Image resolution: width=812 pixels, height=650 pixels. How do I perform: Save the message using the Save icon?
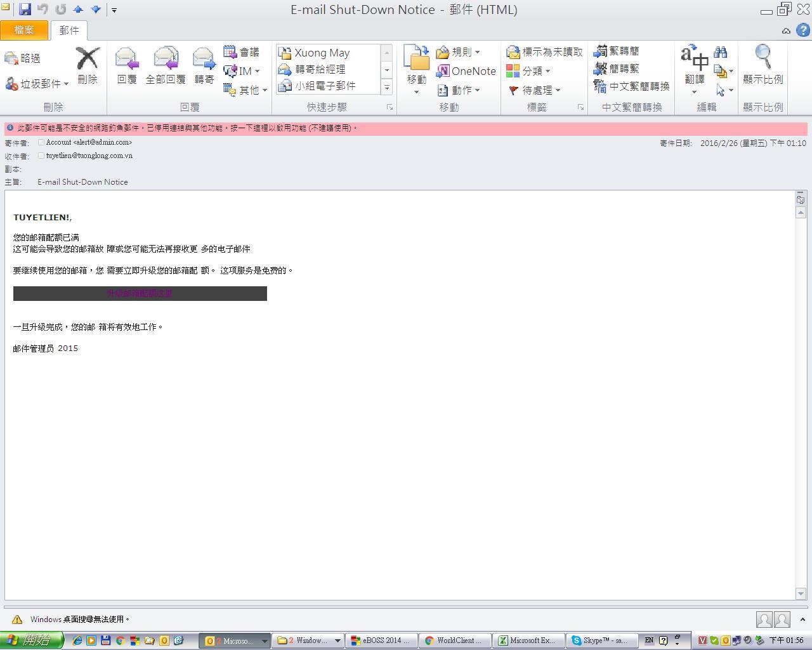[25, 9]
